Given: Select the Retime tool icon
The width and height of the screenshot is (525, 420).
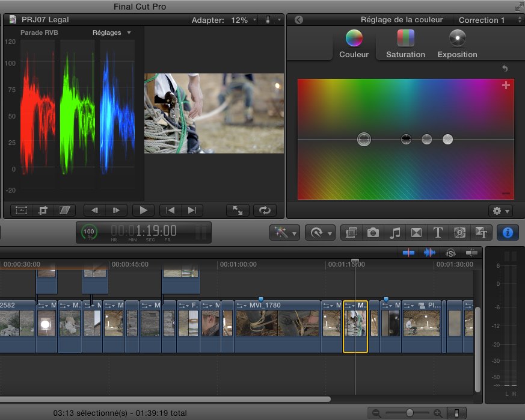Looking at the screenshot, I should click(316, 232).
